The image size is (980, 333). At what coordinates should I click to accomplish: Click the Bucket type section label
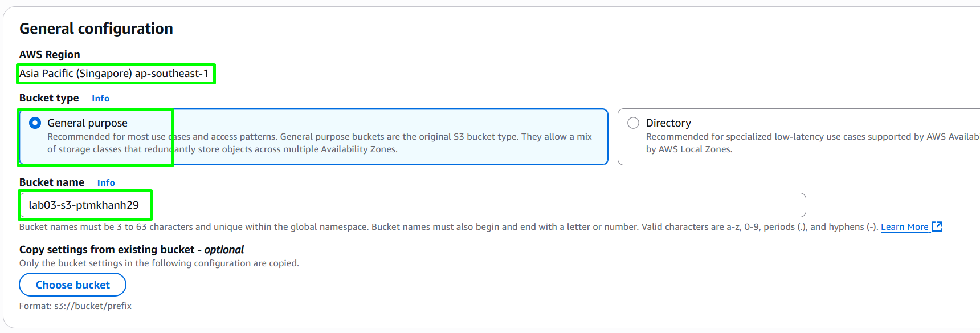49,98
